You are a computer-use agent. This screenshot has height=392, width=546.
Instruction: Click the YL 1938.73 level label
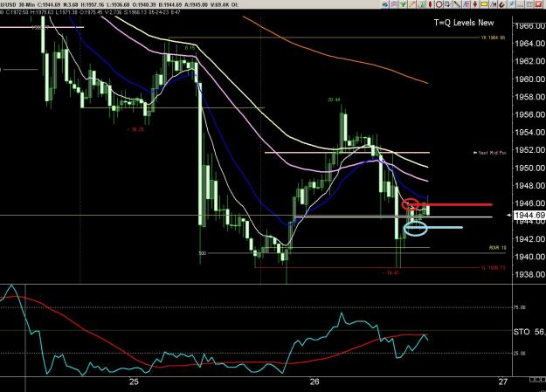[x=493, y=268]
